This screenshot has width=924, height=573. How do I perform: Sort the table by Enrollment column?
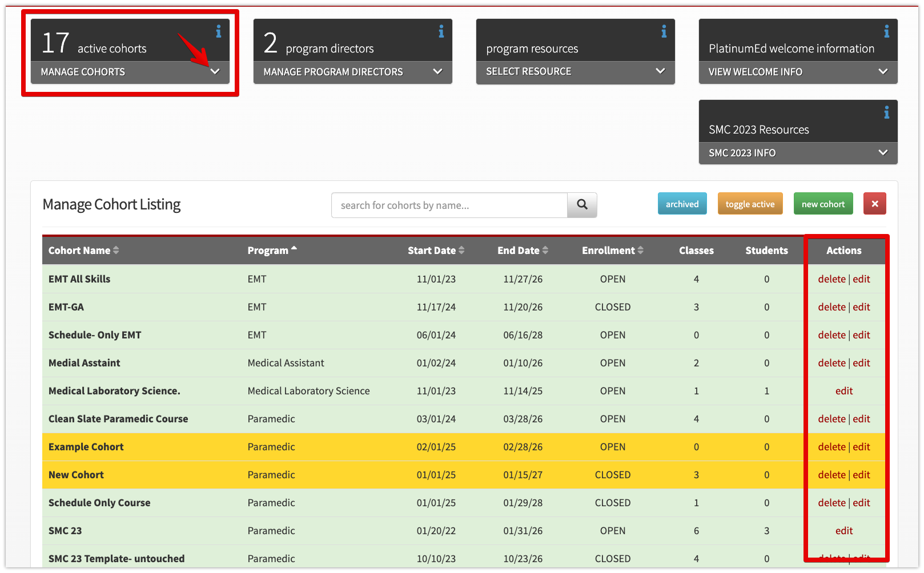[x=612, y=251]
